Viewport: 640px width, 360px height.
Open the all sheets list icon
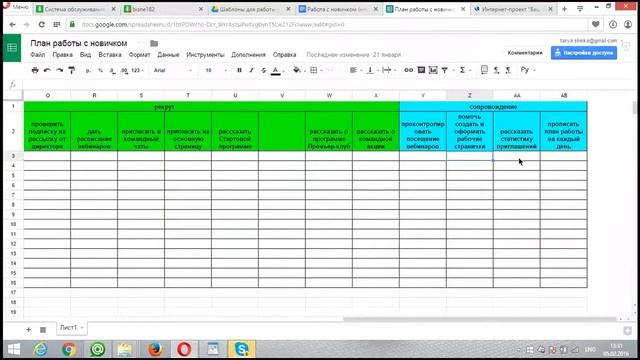pyautogui.click(x=43, y=329)
